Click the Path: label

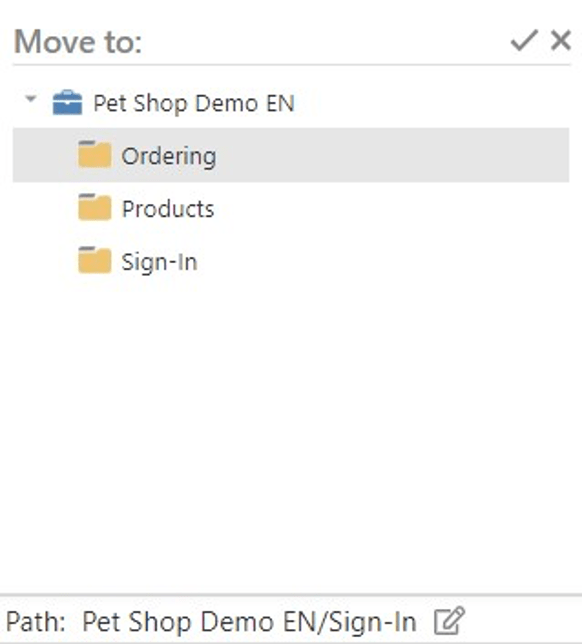pos(36,622)
